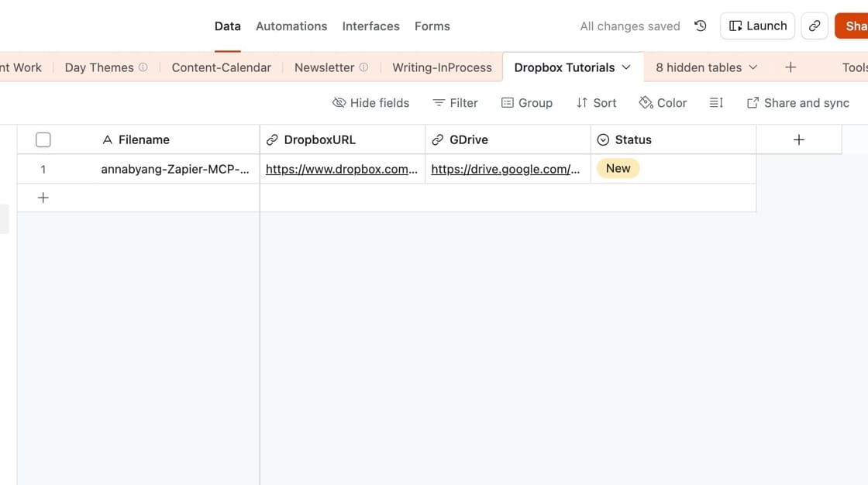Add a new table with plus icon

coord(790,67)
